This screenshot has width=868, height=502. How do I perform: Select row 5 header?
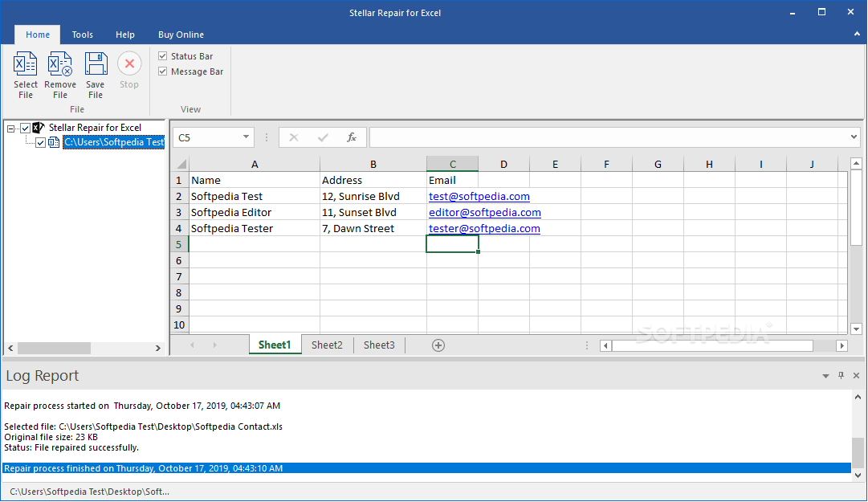click(x=179, y=245)
